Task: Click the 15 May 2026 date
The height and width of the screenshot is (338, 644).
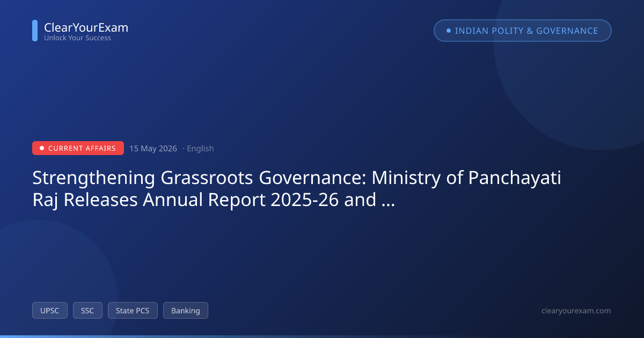Action: tap(153, 149)
